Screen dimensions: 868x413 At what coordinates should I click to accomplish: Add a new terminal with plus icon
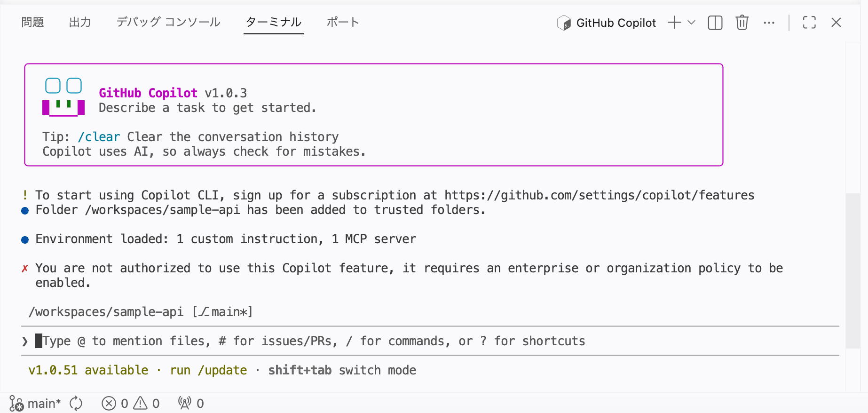(x=674, y=23)
